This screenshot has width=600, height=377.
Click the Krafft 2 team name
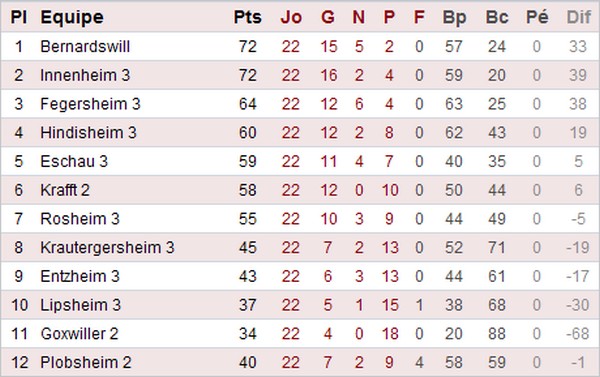coord(65,190)
